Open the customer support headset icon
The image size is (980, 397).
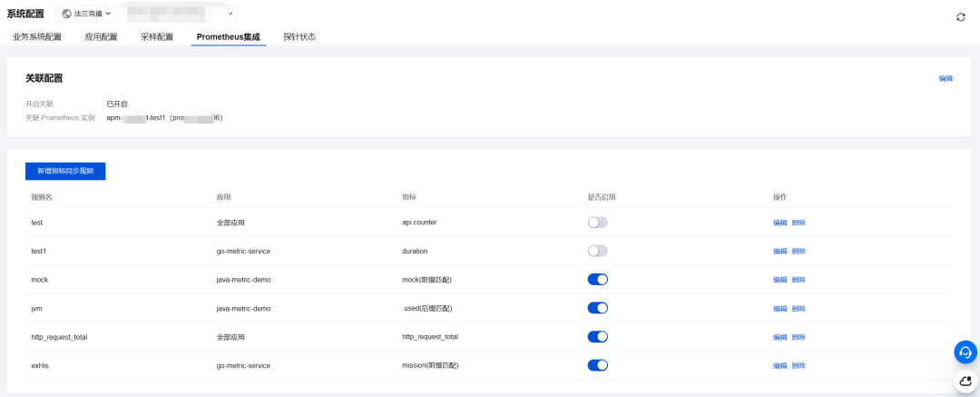click(965, 352)
